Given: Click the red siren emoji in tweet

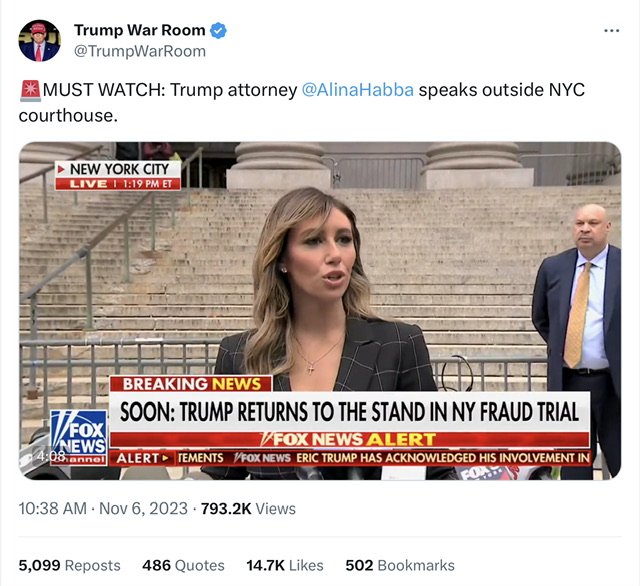Looking at the screenshot, I should click(x=30, y=91).
